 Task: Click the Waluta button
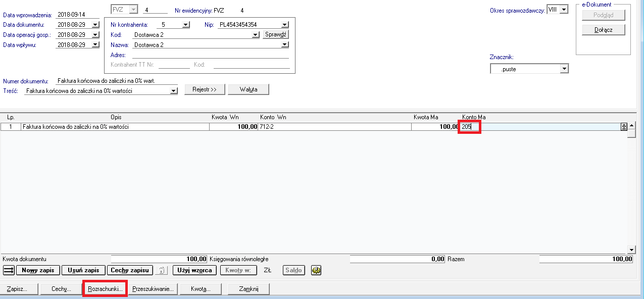[249, 89]
